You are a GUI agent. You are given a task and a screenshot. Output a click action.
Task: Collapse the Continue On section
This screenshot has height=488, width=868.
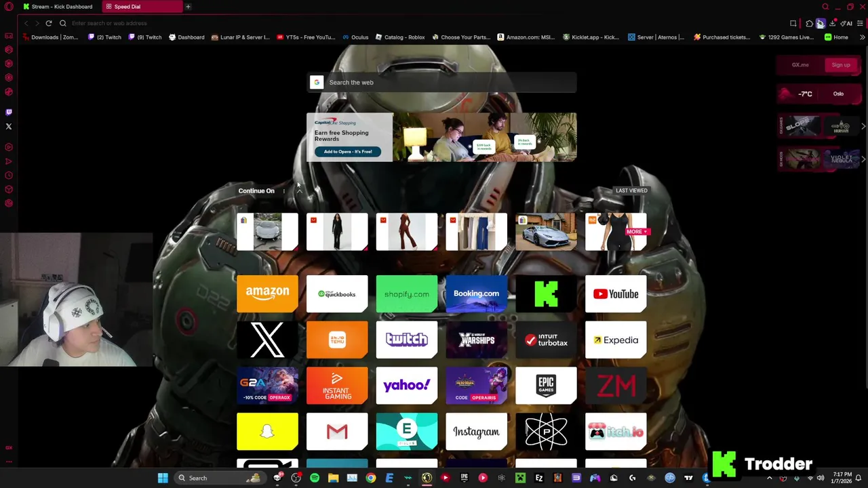299,191
